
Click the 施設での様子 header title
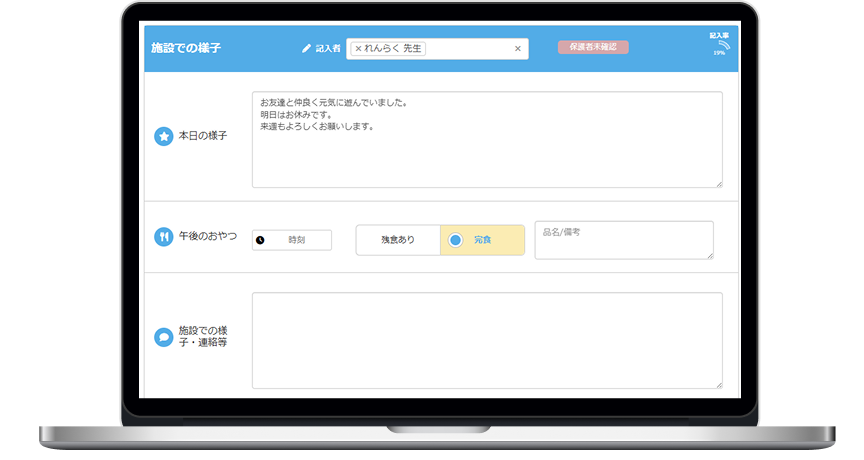[x=186, y=48]
